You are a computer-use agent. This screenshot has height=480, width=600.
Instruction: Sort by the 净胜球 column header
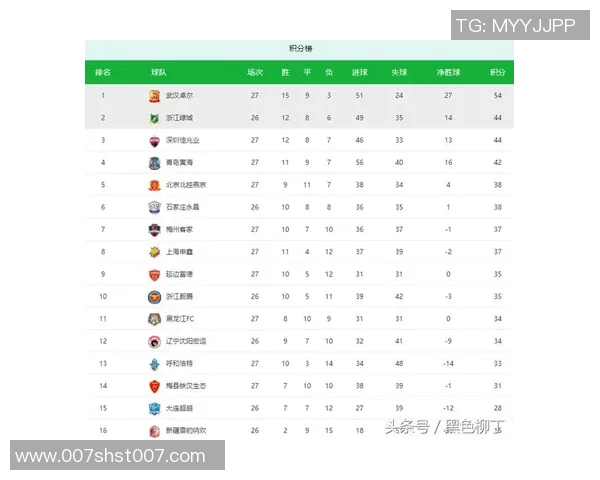pyautogui.click(x=448, y=72)
